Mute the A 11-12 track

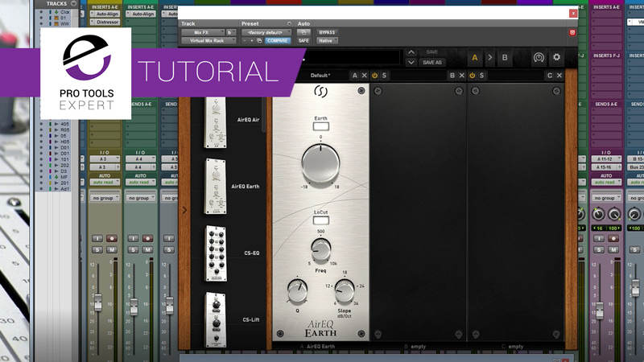(x=613, y=249)
